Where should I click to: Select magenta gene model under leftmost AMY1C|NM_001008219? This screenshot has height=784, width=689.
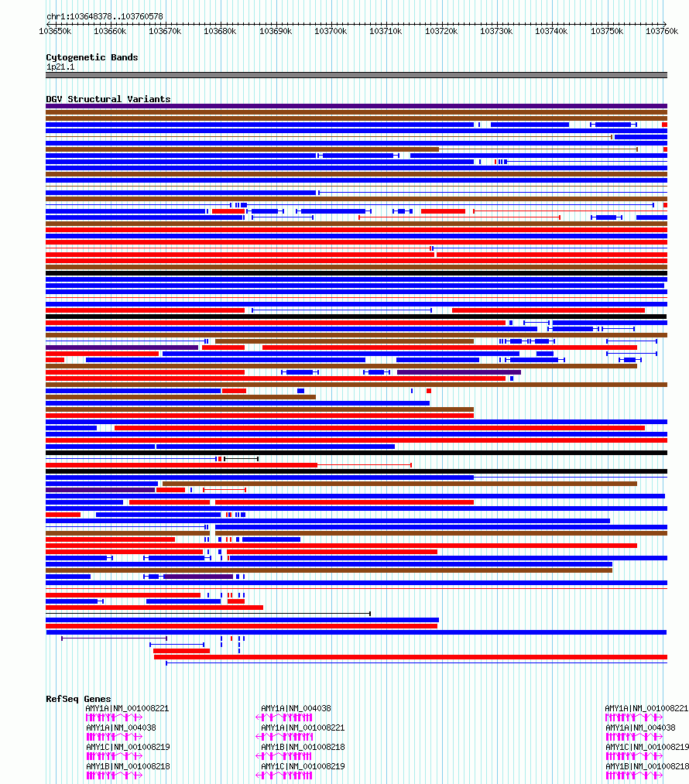point(115,756)
